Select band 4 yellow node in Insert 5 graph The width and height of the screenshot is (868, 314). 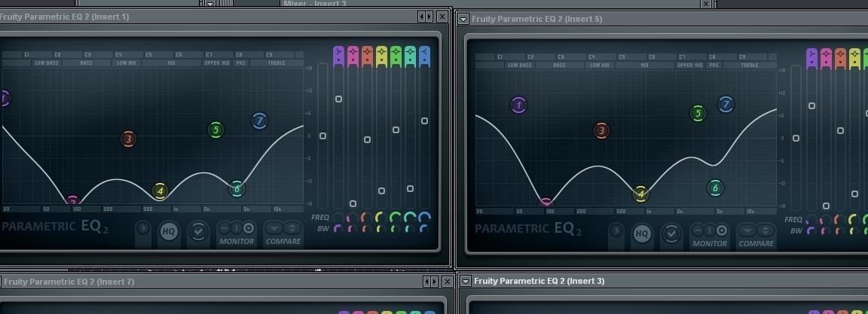[x=640, y=194]
